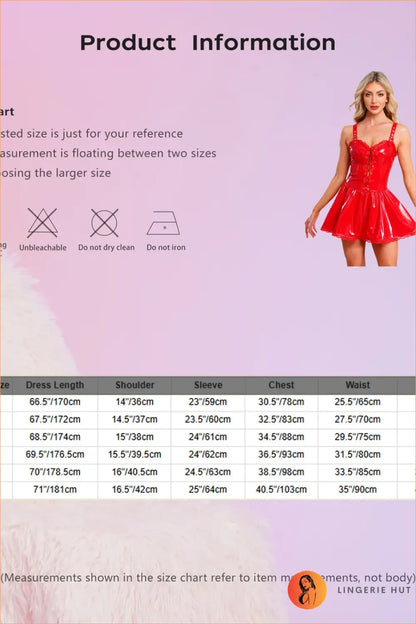
Task: Select the sleeve cell 23.5"/60cm
Action: pos(208,419)
